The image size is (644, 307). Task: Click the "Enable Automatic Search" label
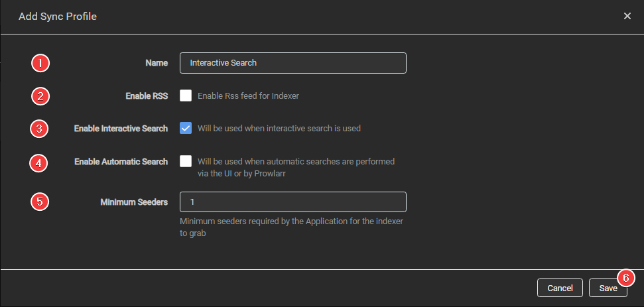(x=121, y=162)
